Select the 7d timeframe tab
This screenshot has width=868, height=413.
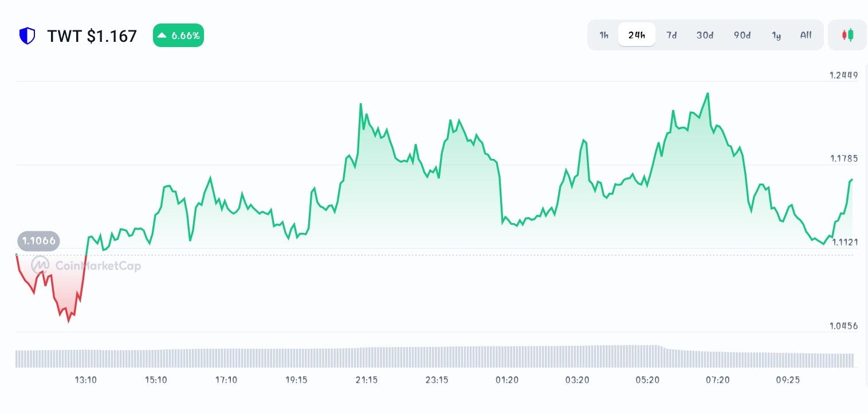671,35
